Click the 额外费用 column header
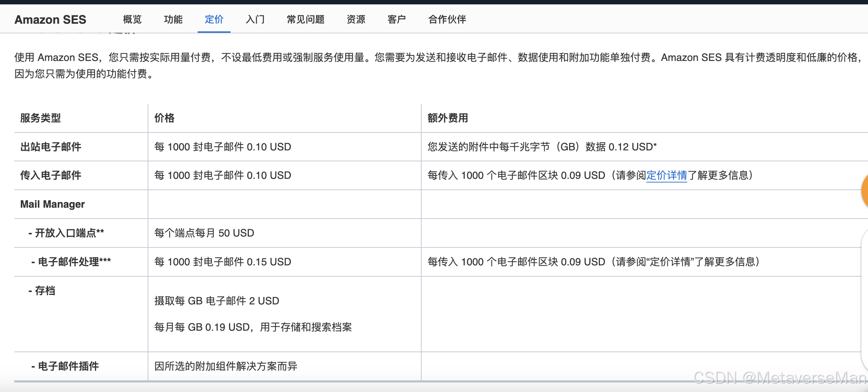The height and width of the screenshot is (392, 868). 448,118
